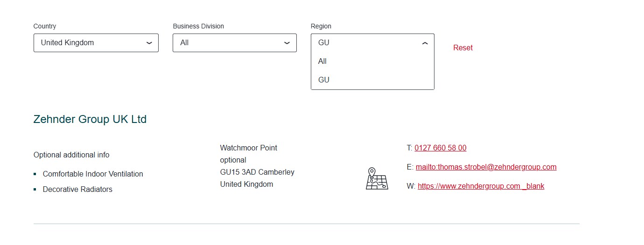
Task: Click the Country dropdown chevron arrow
Action: point(149,43)
